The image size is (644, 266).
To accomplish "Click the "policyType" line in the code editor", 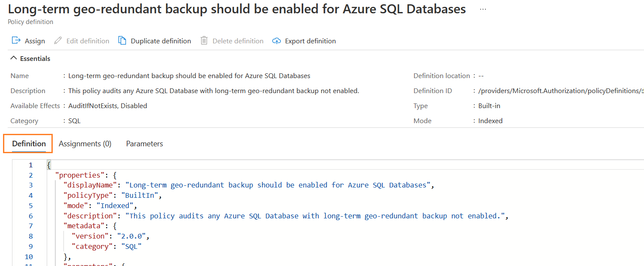I will click(112, 196).
